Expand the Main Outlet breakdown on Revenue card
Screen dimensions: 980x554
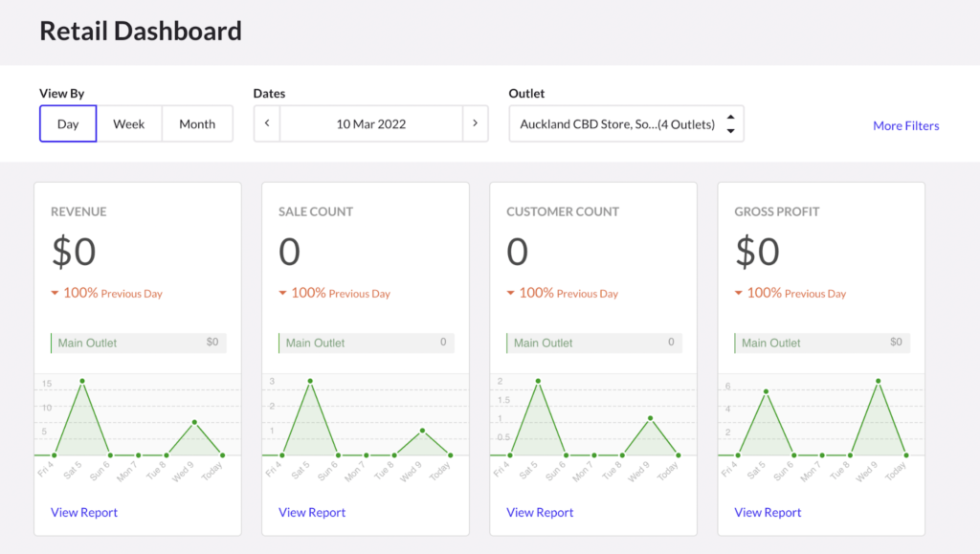(x=137, y=342)
